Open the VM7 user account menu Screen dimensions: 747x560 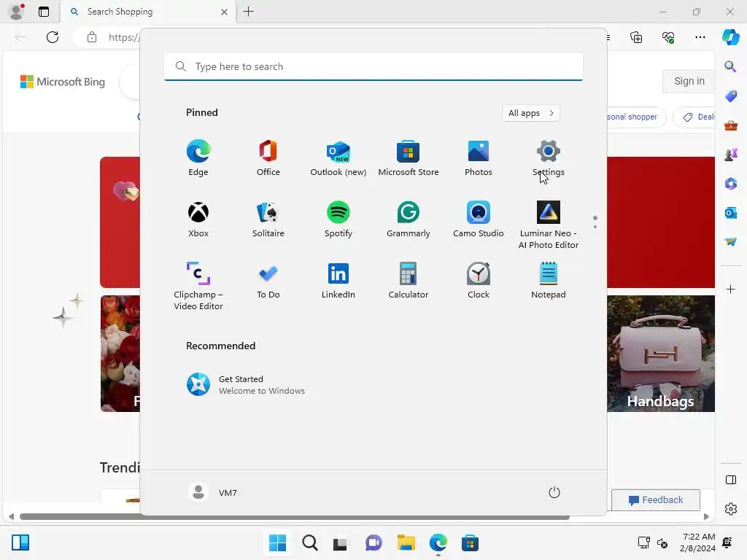[213, 492]
